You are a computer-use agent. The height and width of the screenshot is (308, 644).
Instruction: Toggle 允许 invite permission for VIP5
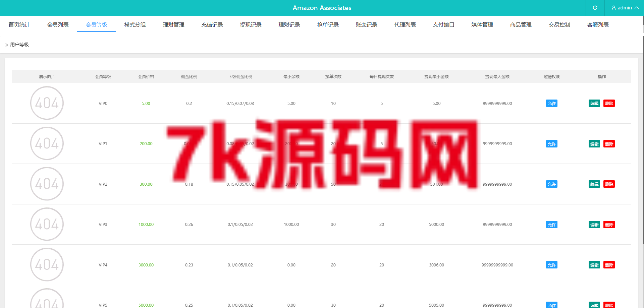tap(551, 305)
